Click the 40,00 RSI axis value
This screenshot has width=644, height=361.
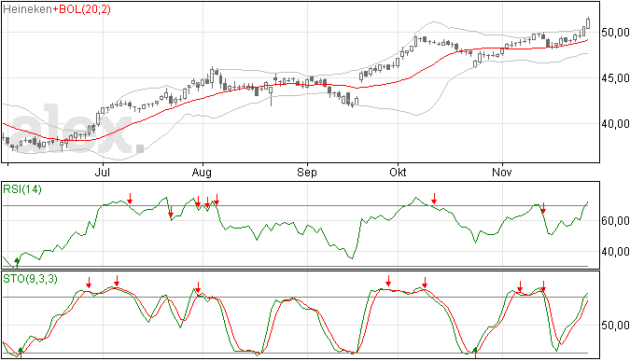(x=615, y=252)
